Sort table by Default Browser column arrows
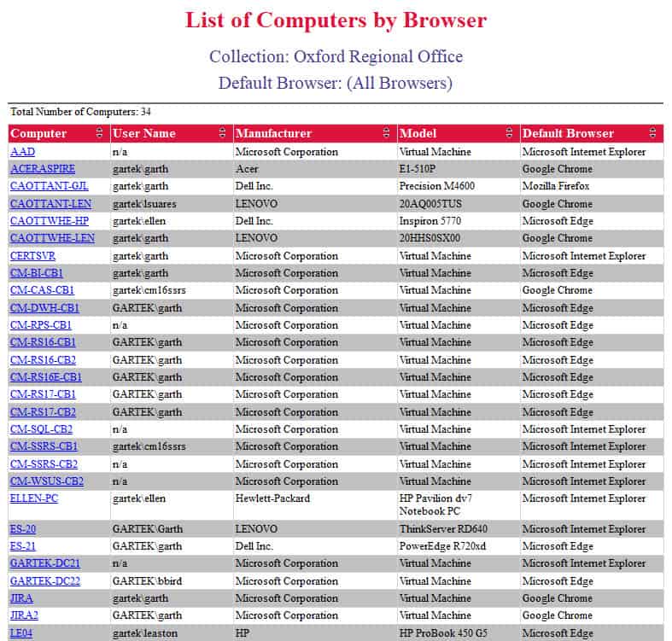The height and width of the screenshot is (641, 672). point(652,133)
